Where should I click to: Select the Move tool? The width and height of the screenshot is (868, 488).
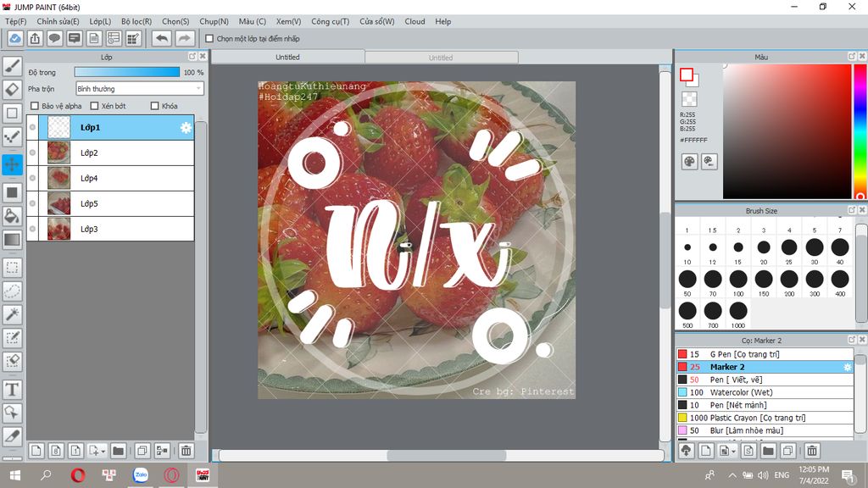coord(12,164)
